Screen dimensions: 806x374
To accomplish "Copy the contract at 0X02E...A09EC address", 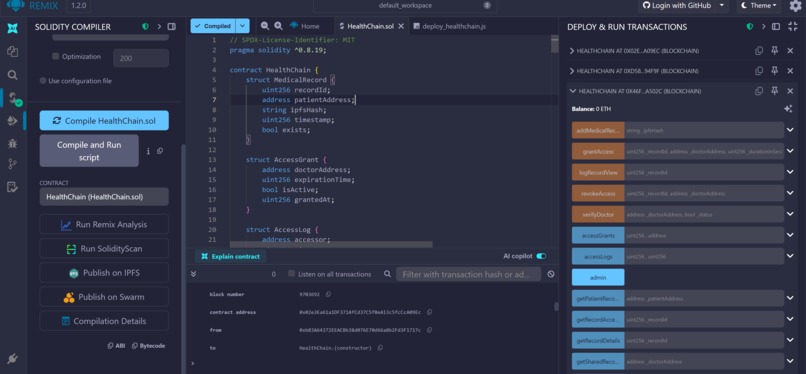I will pyautogui.click(x=759, y=50).
